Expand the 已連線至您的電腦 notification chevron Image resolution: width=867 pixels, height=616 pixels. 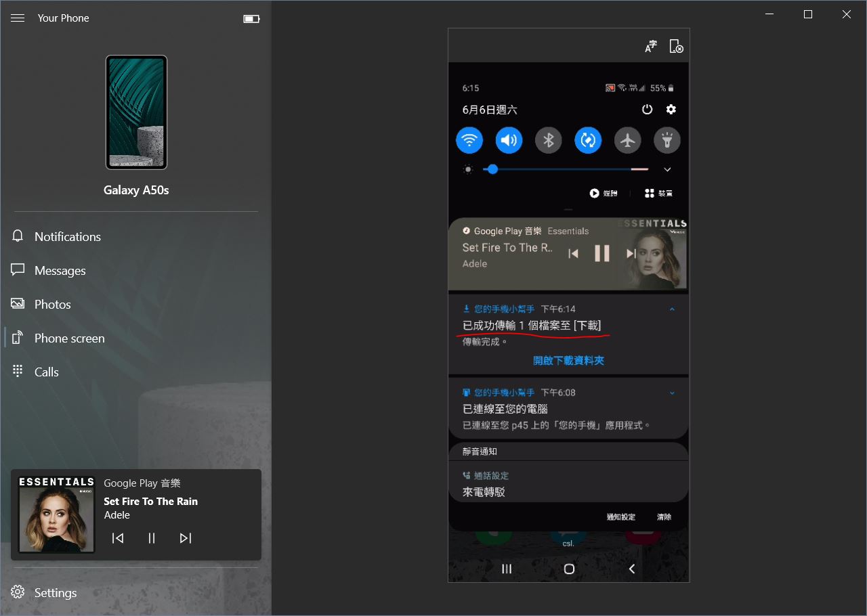672,393
